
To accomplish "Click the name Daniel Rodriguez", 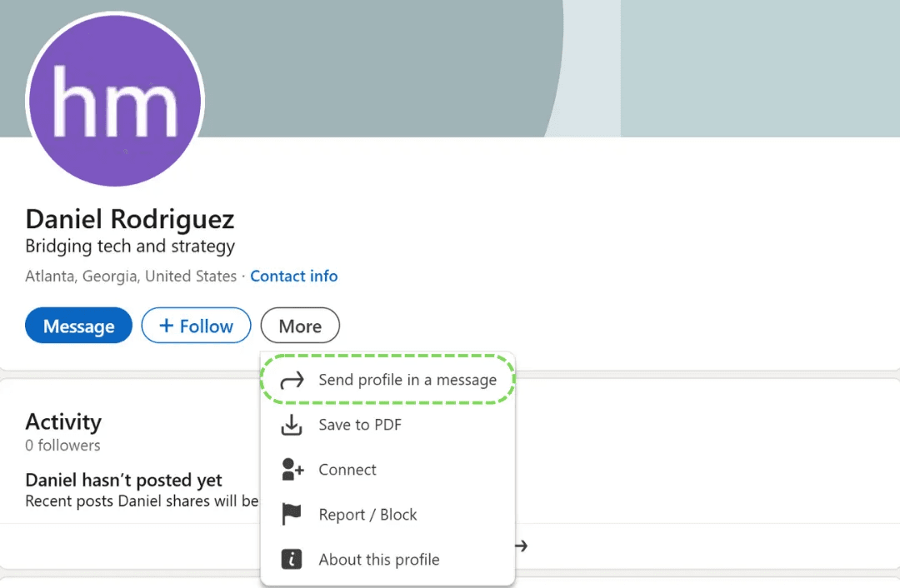I will pos(129,218).
